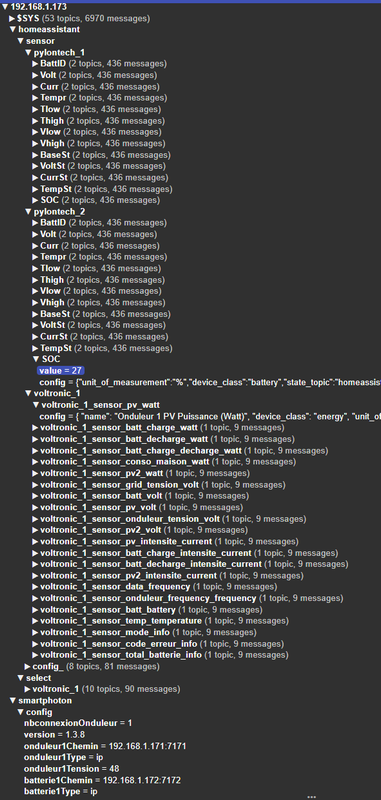The height and width of the screenshot is (800, 381).
Task: Expand voltronic_1_sensor_pv_intensite_current
Action: click(35, 541)
